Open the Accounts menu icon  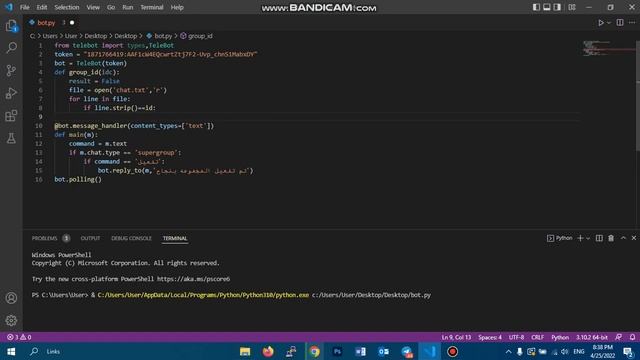11,298
